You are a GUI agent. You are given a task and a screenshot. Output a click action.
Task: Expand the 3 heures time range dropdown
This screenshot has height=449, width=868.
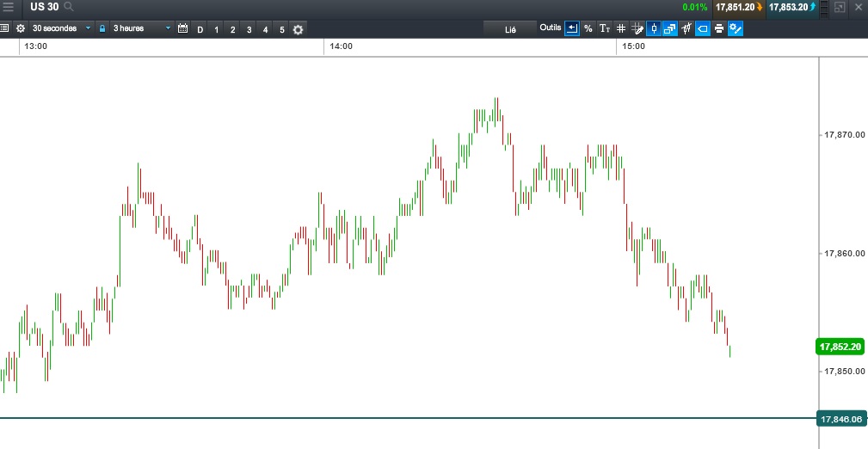pyautogui.click(x=142, y=28)
